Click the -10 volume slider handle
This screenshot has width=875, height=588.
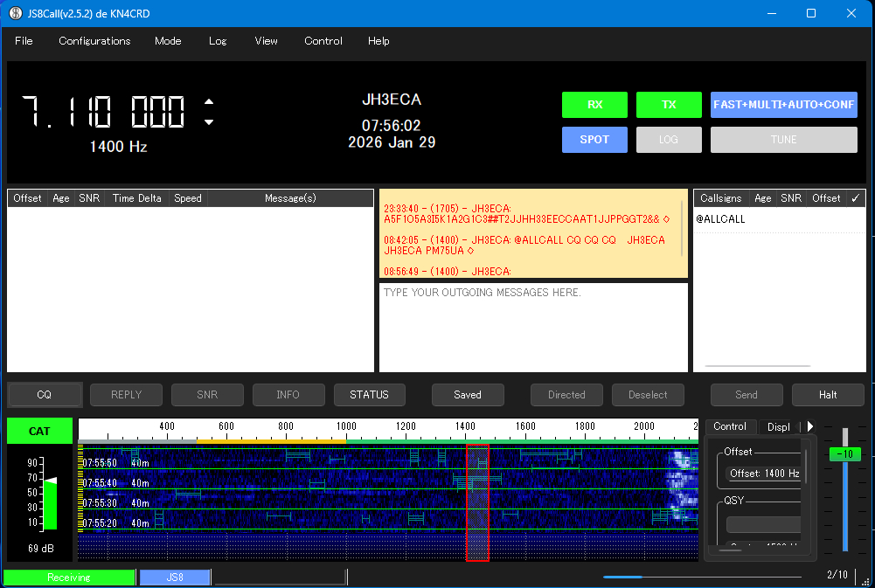click(x=845, y=454)
